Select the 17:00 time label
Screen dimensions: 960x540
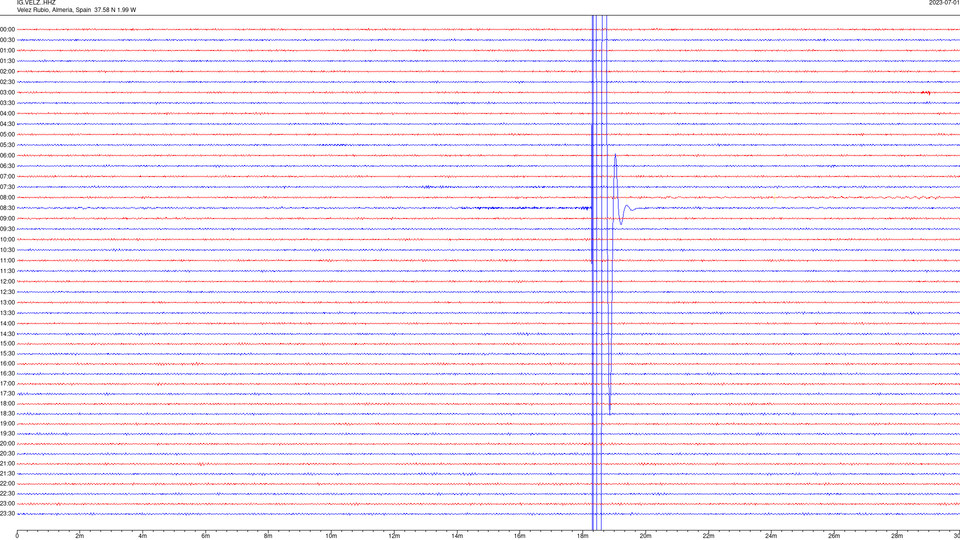(7, 383)
